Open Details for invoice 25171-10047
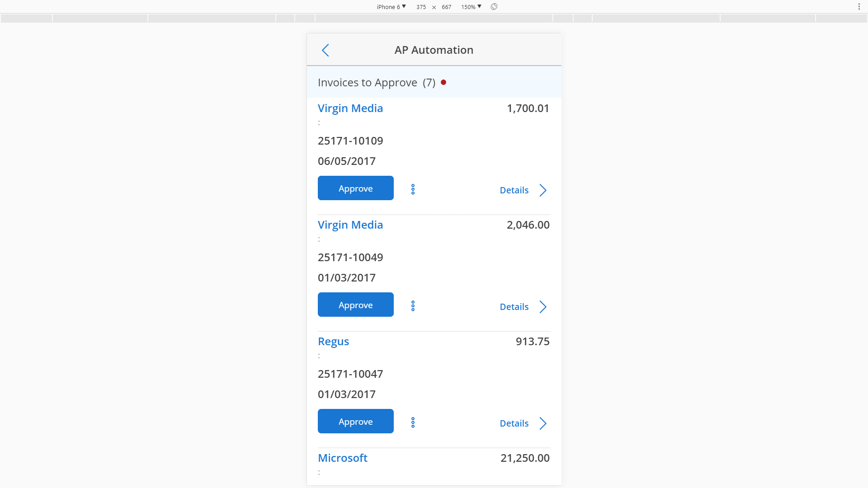 point(514,423)
